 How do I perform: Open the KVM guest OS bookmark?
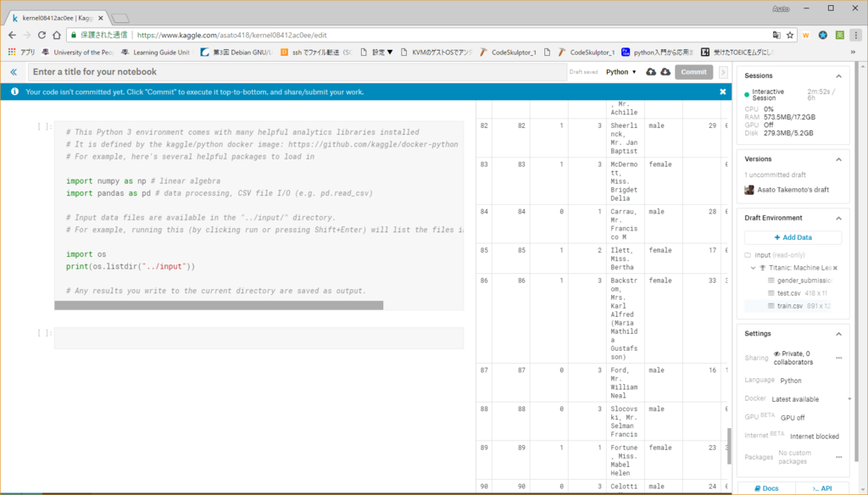click(x=437, y=52)
